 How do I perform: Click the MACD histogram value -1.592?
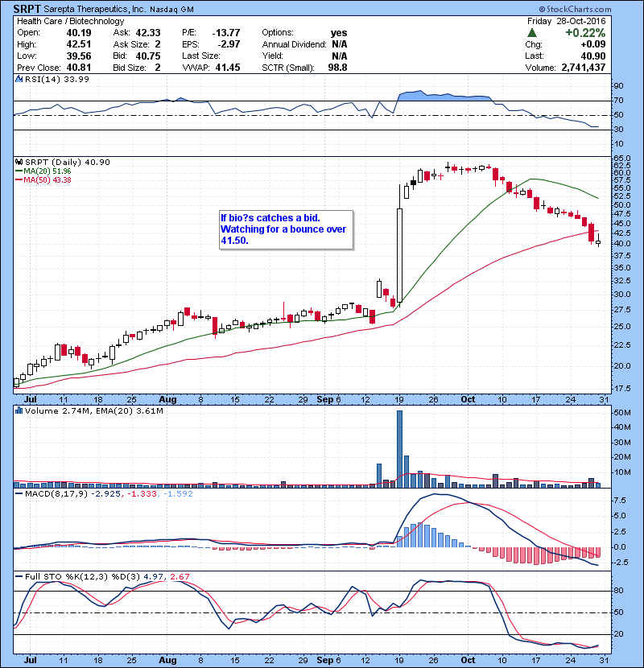178,494
